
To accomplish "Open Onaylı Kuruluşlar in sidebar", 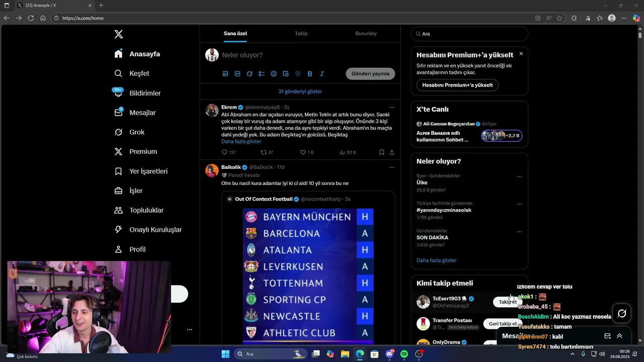I will click(x=148, y=230).
